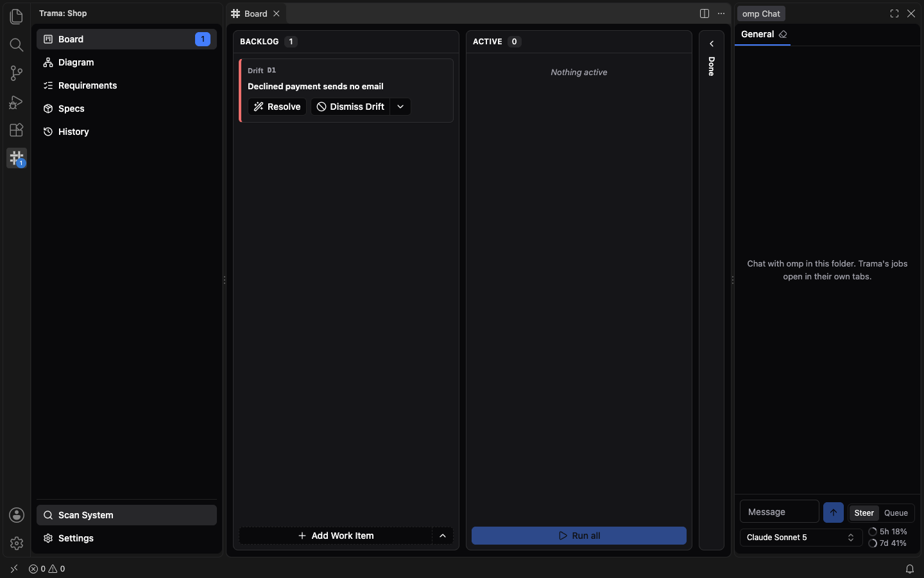Select the Trama hash icon with badge
The width and height of the screenshot is (924, 578).
coord(17,158)
